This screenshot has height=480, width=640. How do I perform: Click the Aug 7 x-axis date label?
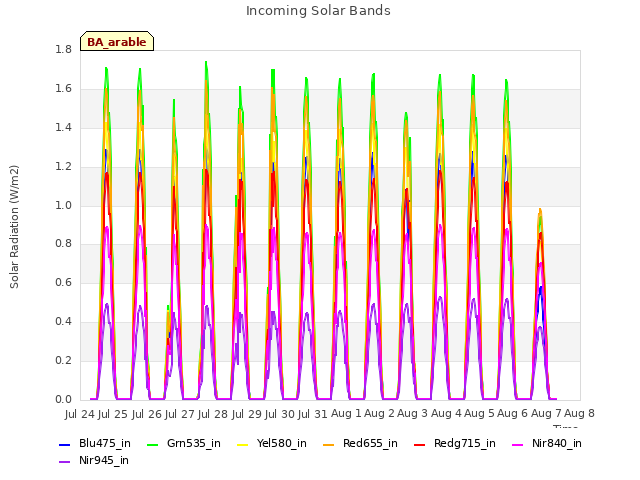click(x=546, y=413)
